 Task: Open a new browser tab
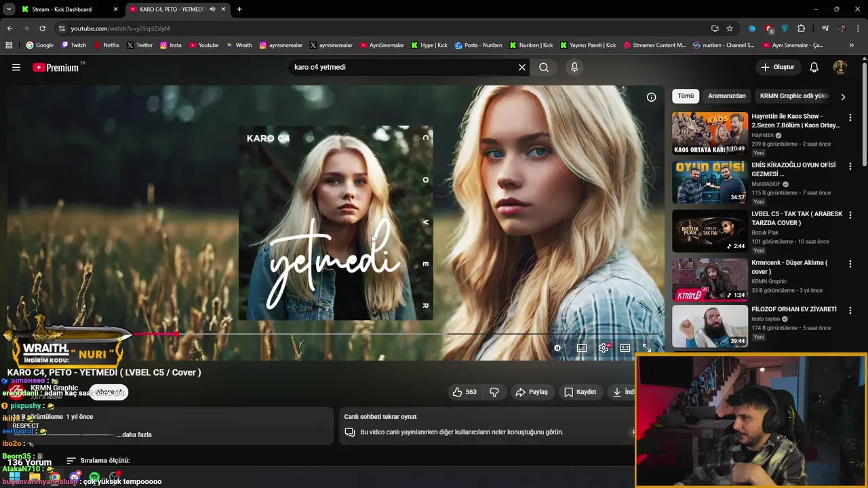[239, 9]
